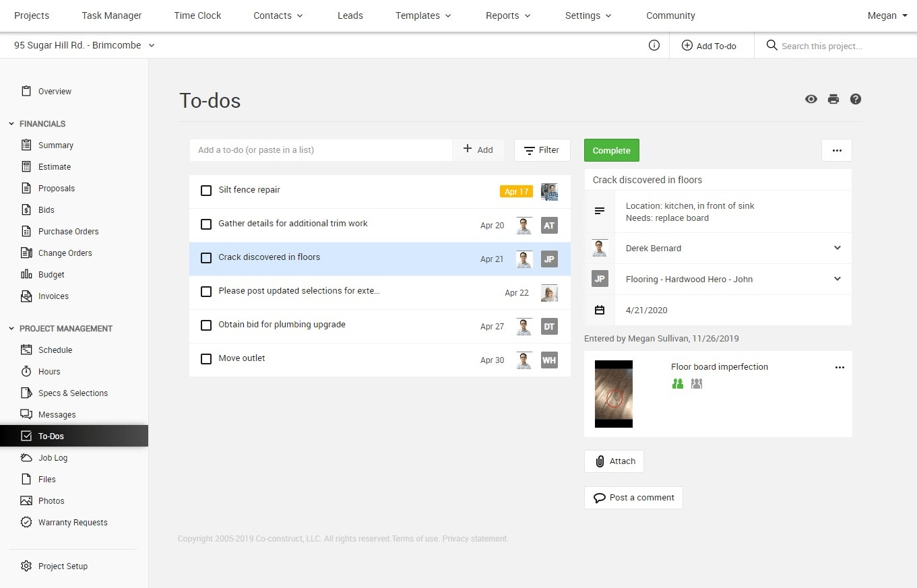The image size is (917, 588).
Task: Click the Project Setup gear icon
Action: [x=26, y=566]
